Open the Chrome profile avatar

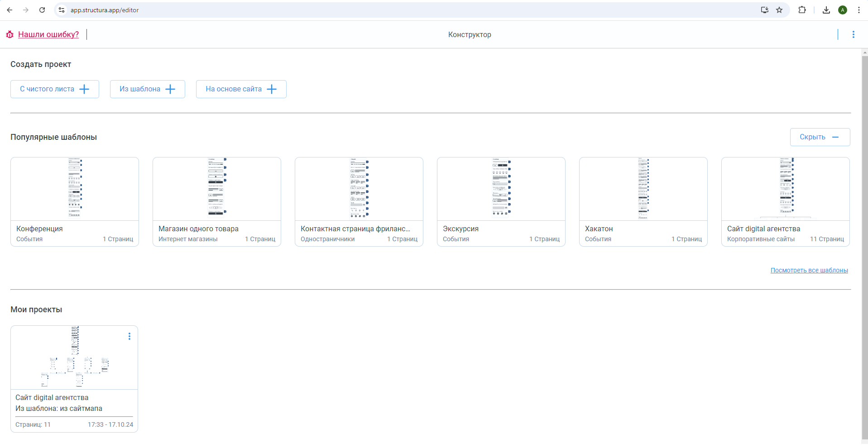843,10
